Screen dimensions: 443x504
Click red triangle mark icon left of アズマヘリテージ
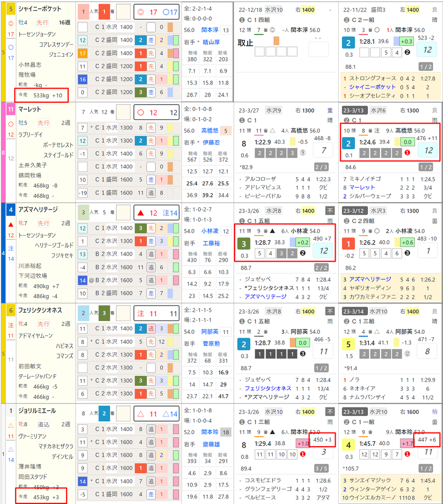tap(10, 224)
